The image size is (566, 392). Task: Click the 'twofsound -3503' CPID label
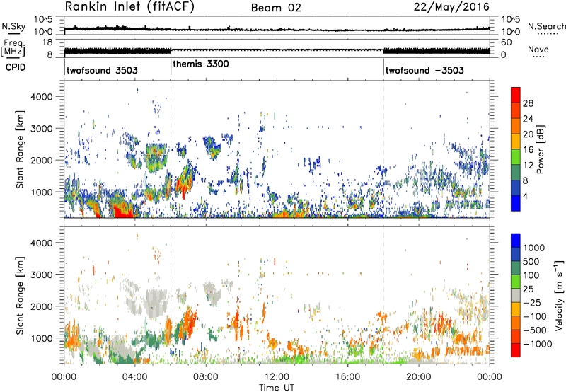tap(424, 70)
